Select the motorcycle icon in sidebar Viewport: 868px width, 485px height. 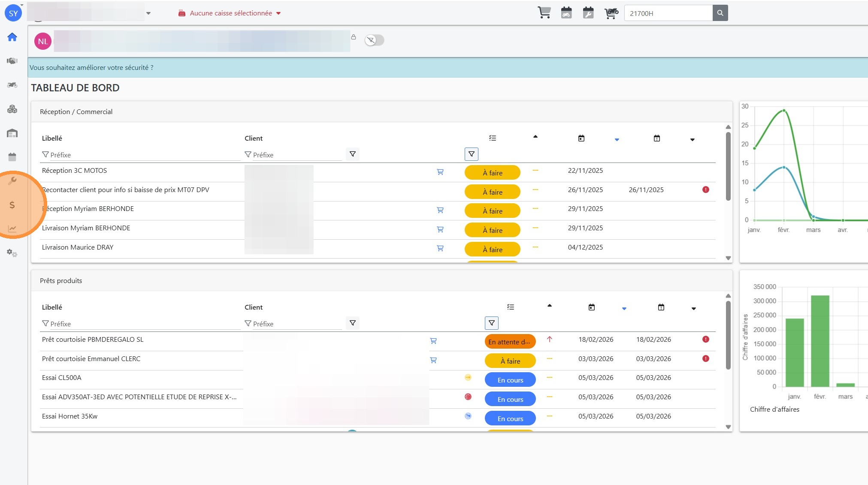(12, 85)
